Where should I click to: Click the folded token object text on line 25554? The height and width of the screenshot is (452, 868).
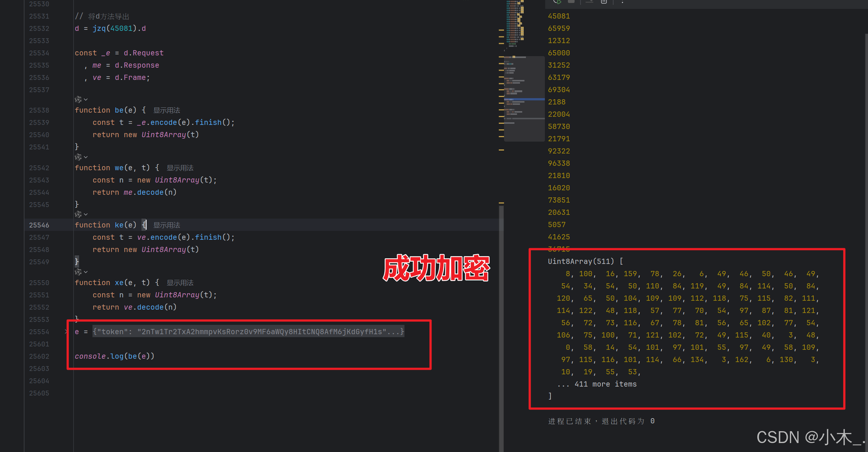(248, 332)
